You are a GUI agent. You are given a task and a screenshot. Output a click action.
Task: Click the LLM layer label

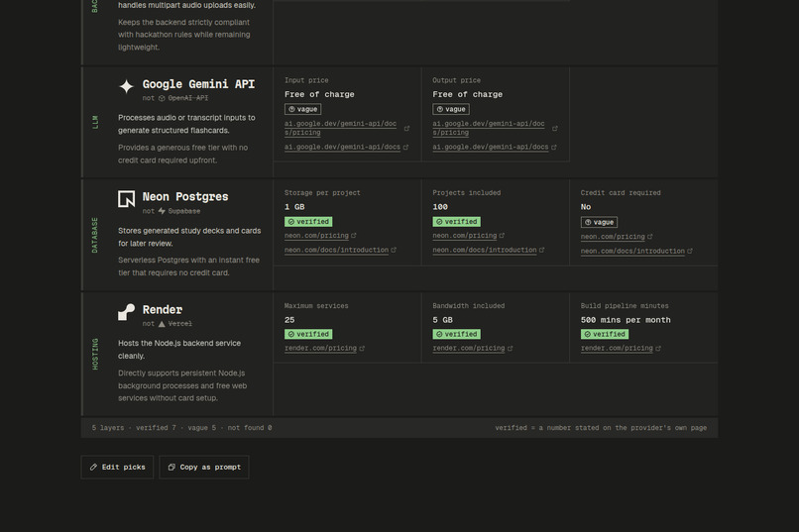pos(95,122)
